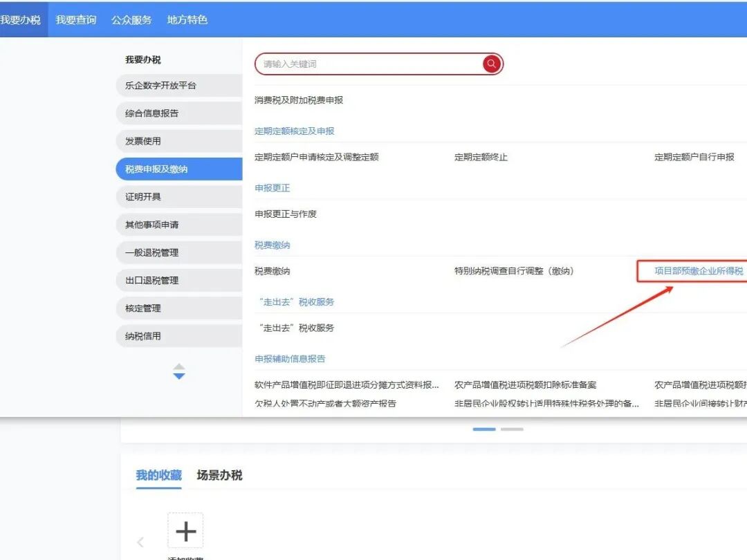Open 定期定额终止 link

pyautogui.click(x=481, y=157)
